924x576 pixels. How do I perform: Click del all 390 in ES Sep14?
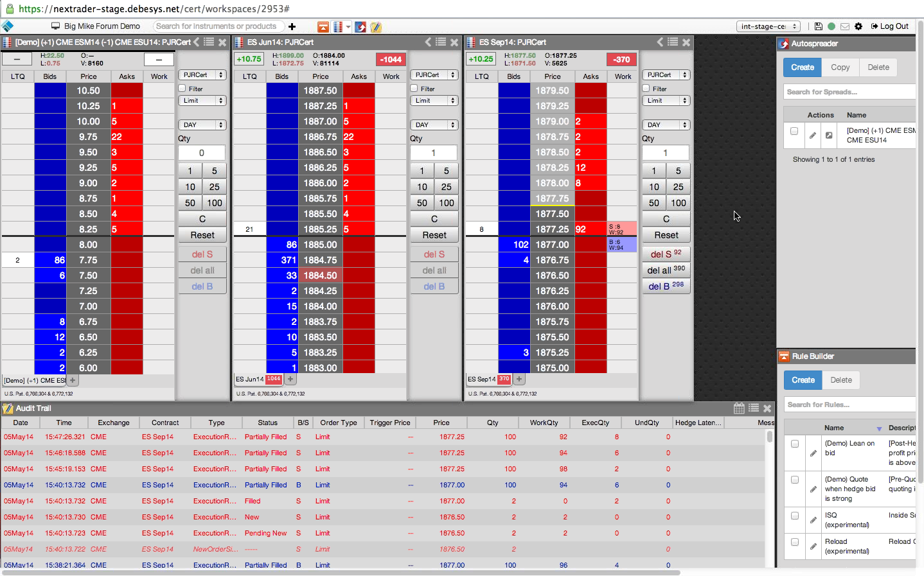[666, 270]
